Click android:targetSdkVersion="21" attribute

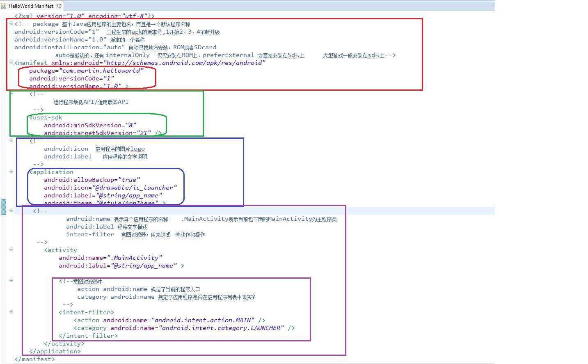coord(98,133)
